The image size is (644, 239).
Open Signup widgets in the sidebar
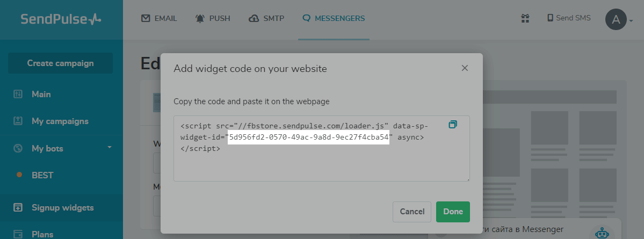[x=62, y=207]
